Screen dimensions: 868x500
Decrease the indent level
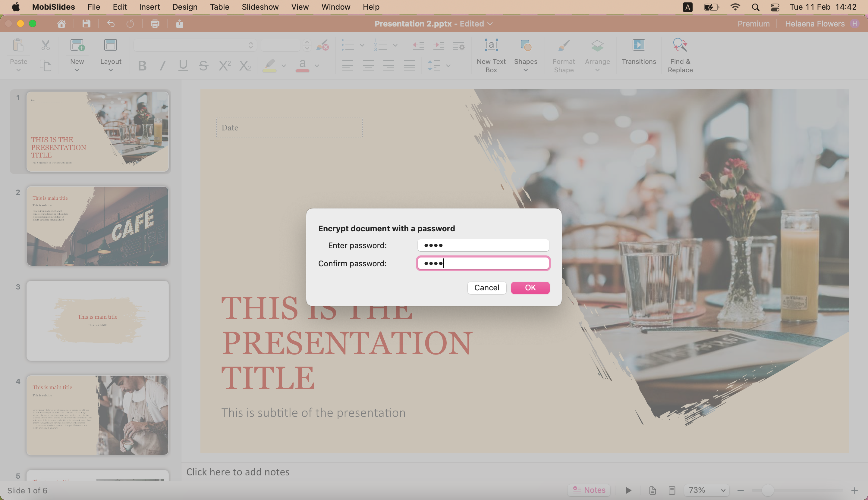(x=418, y=45)
